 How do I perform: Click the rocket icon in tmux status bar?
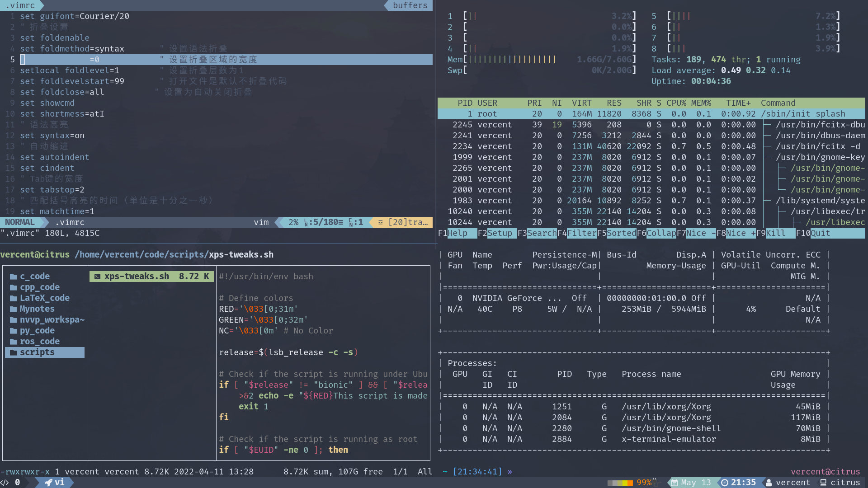click(x=48, y=483)
